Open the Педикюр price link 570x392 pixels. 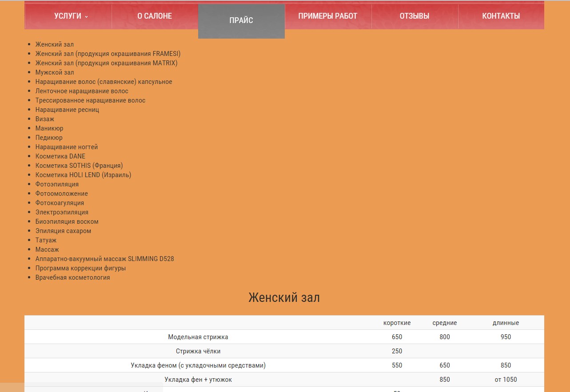49,138
